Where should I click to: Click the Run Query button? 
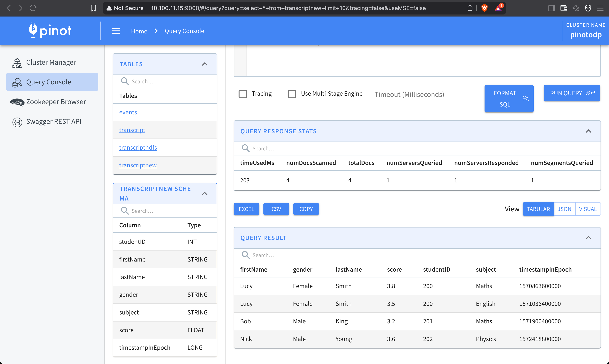(x=572, y=93)
